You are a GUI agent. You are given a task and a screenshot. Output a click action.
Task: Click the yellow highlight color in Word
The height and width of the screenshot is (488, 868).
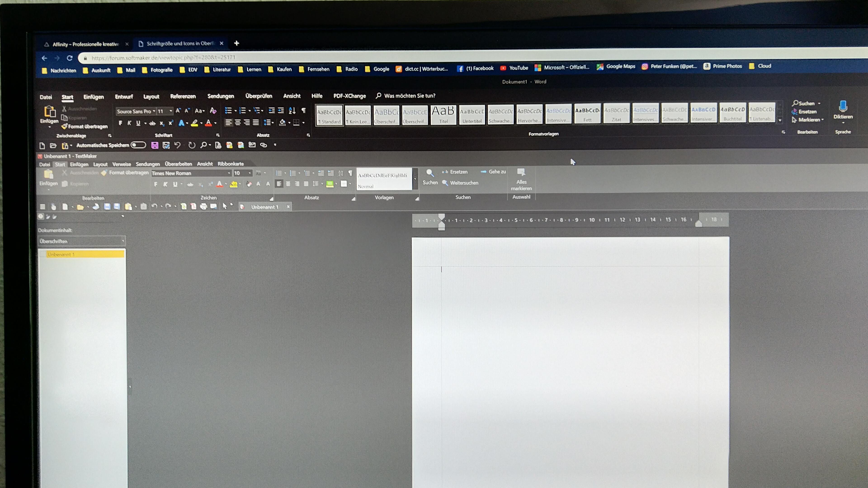194,123
